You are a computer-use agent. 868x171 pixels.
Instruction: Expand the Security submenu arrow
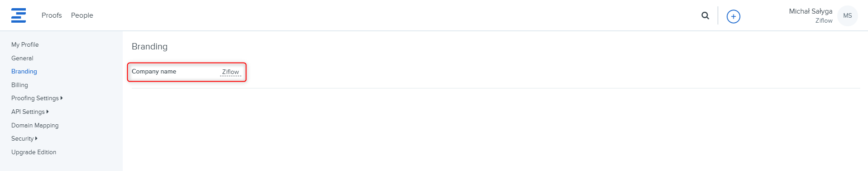pyautogui.click(x=36, y=138)
